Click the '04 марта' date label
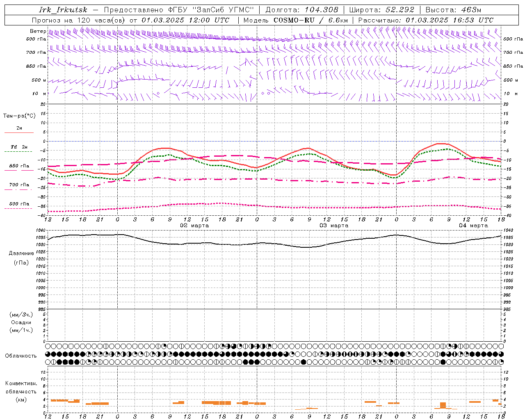The height and width of the screenshot is (420, 525). 473,226
